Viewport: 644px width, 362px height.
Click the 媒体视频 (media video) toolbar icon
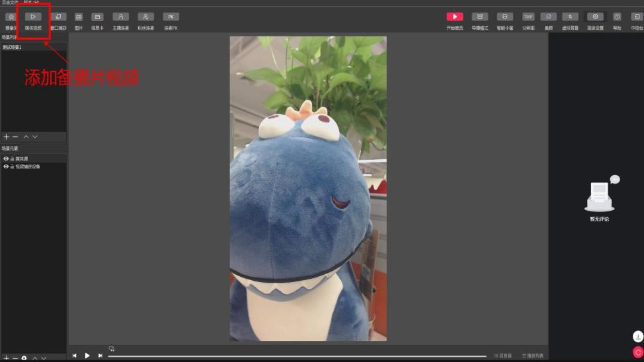pyautogui.click(x=32, y=17)
